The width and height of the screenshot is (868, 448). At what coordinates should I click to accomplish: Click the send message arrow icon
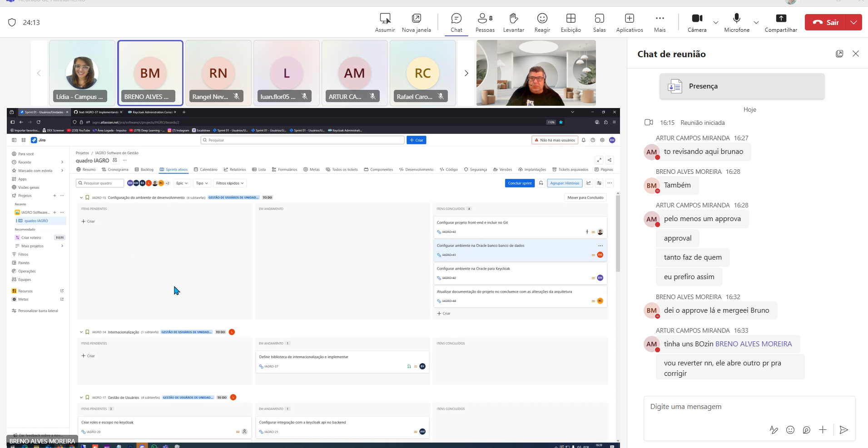(844, 430)
